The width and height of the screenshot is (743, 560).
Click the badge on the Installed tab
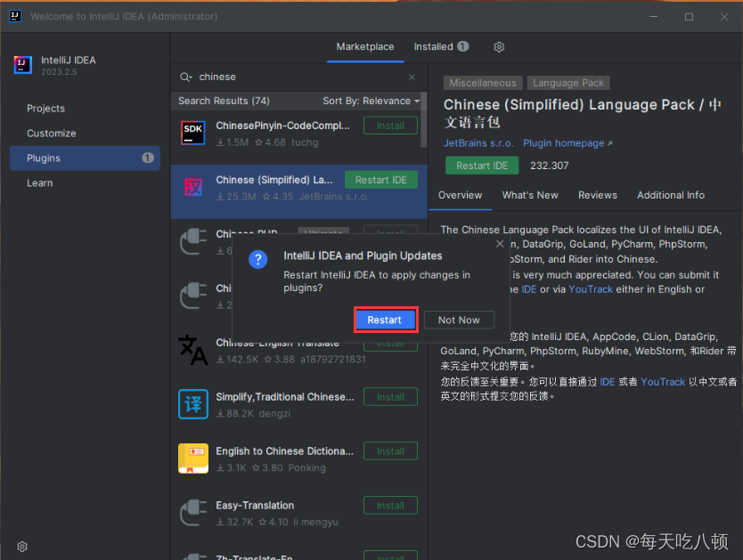463,46
